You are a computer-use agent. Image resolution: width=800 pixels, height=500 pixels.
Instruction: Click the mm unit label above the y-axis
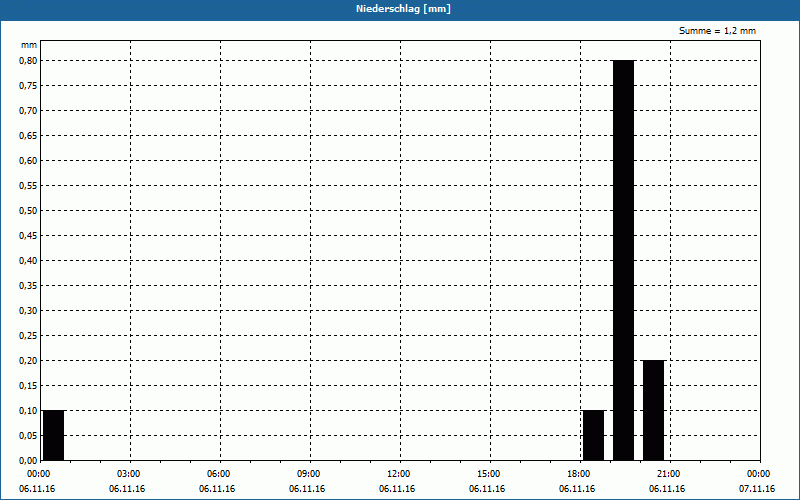[29, 45]
